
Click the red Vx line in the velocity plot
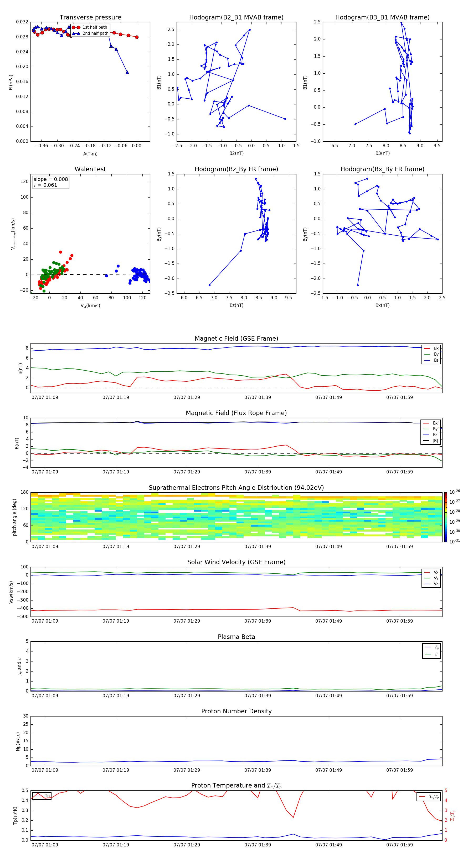click(236, 609)
